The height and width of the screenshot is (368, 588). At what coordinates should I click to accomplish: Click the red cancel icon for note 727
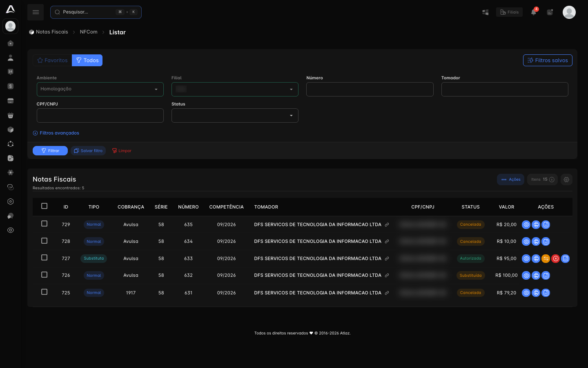point(555,258)
